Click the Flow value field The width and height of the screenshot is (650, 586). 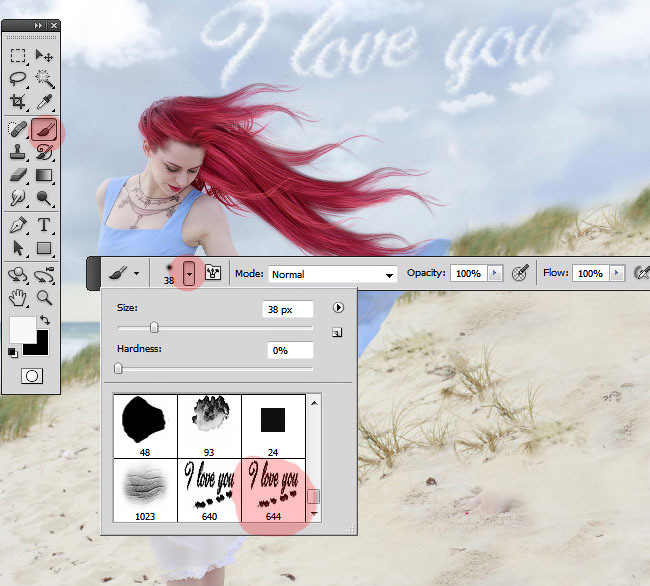[x=590, y=274]
